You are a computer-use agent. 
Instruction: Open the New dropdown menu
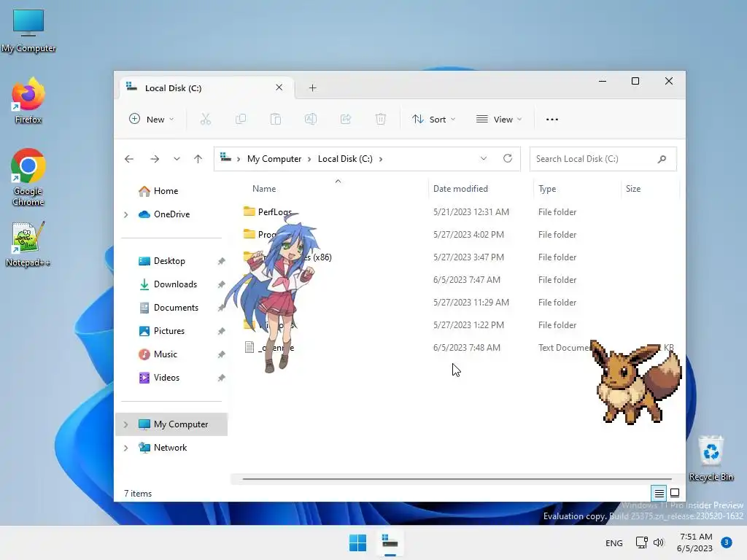(x=152, y=119)
